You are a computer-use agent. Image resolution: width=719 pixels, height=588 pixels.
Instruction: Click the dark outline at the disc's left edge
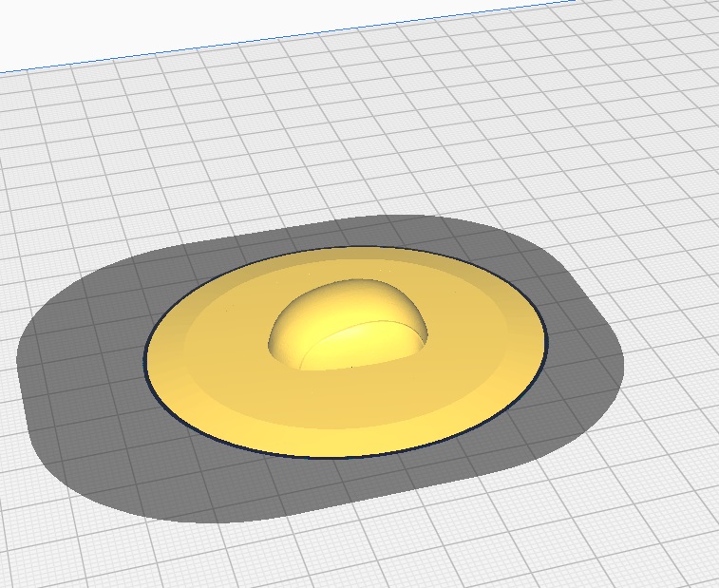click(145, 356)
